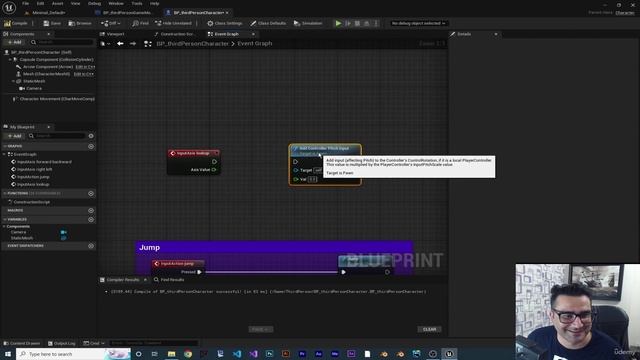Navigate back in graph history
The height and width of the screenshot is (360, 640).
click(120, 43)
